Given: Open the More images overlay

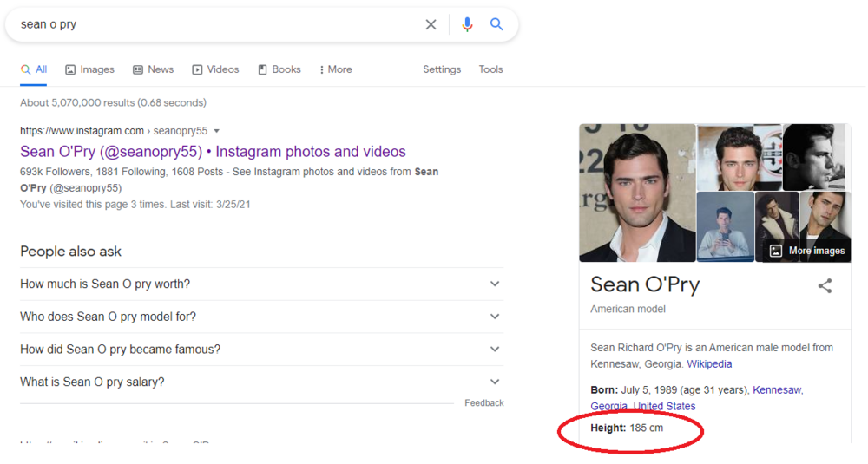Looking at the screenshot, I should [807, 251].
